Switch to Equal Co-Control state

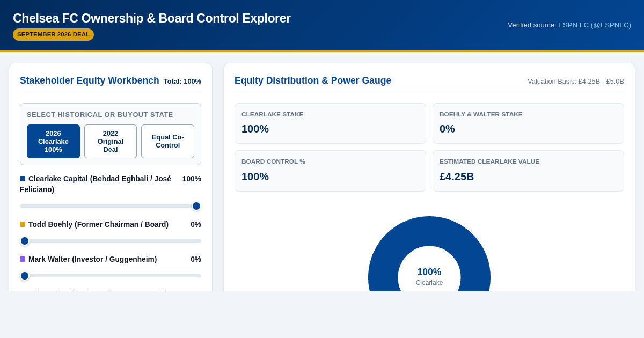[x=167, y=141]
